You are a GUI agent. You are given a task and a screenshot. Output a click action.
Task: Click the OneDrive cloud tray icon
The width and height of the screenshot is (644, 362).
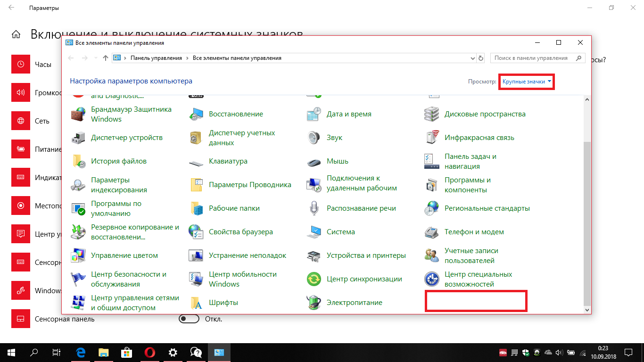coord(548,352)
